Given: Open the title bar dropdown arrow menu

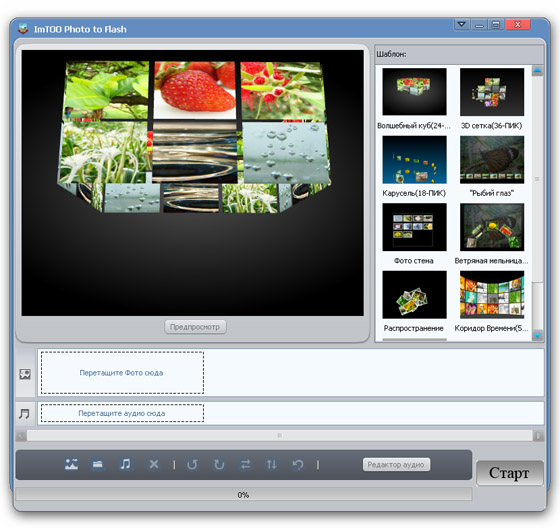Looking at the screenshot, I should coord(461,24).
